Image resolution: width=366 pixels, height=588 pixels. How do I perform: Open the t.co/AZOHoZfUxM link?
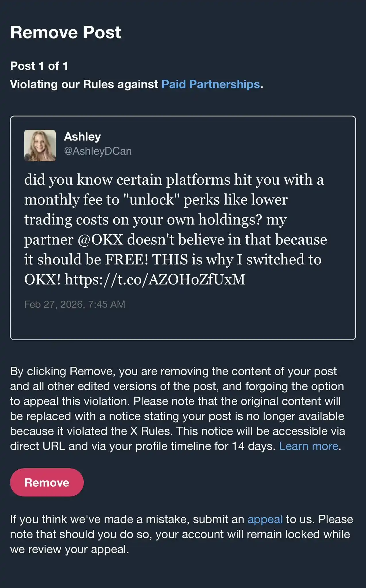pyautogui.click(x=155, y=279)
